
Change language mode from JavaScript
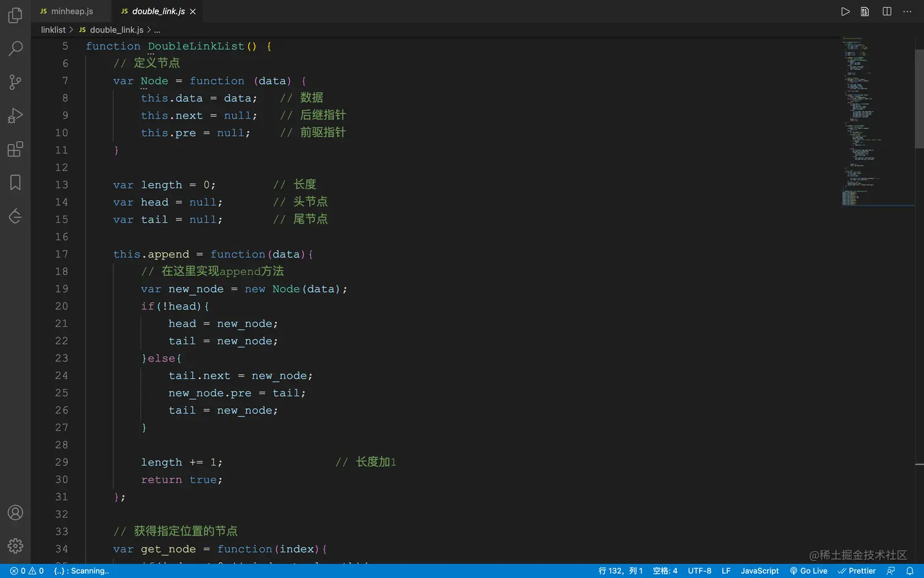[760, 571]
